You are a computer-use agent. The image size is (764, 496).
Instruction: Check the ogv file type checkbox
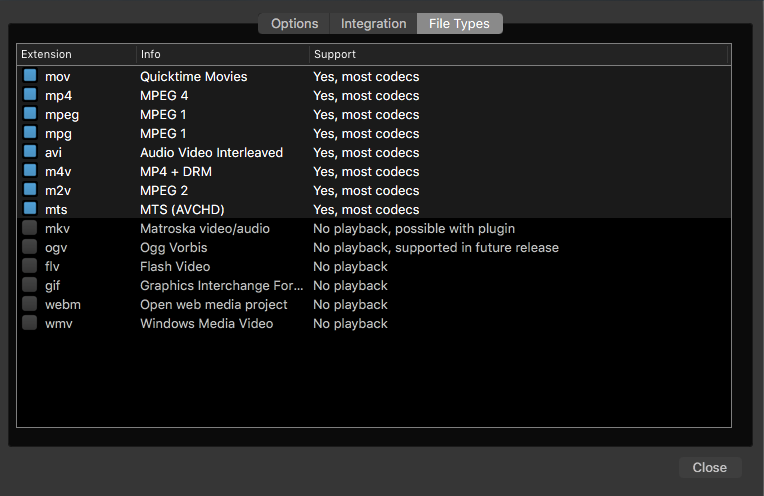tap(30, 247)
